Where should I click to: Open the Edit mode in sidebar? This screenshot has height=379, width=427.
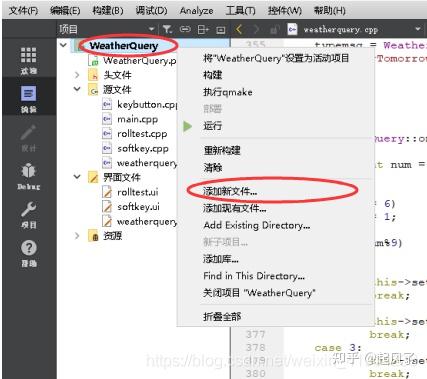[x=28, y=99]
